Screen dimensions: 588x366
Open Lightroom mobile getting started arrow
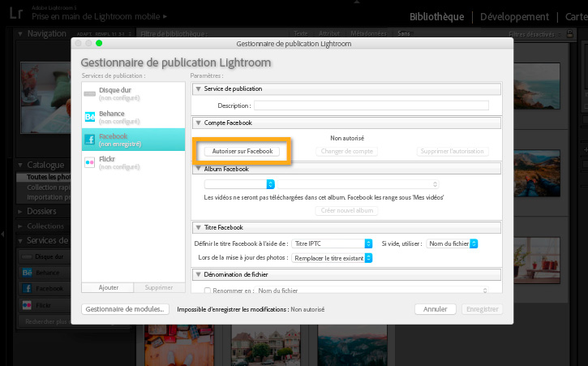[165, 16]
